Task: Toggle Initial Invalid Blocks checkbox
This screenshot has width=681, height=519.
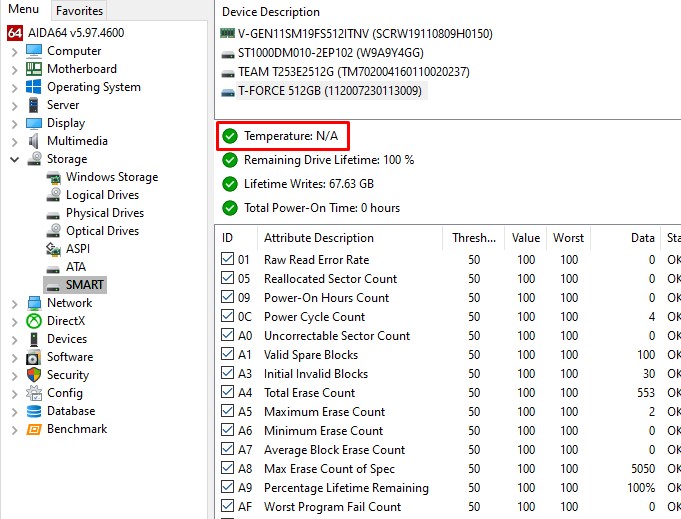Action: (x=228, y=373)
